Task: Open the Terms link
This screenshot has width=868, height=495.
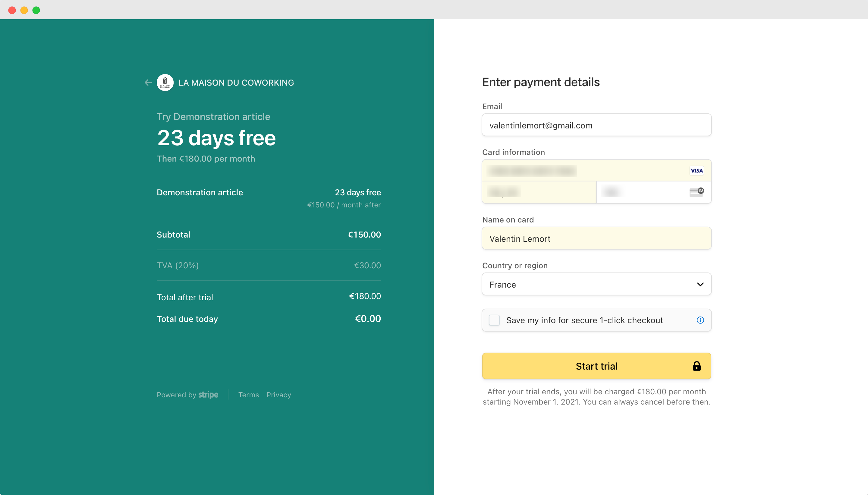Action: tap(248, 395)
